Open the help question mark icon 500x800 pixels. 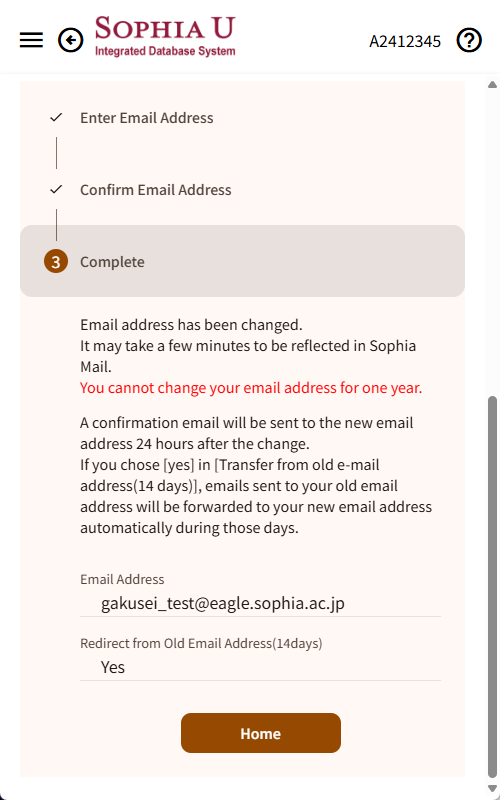tap(469, 40)
